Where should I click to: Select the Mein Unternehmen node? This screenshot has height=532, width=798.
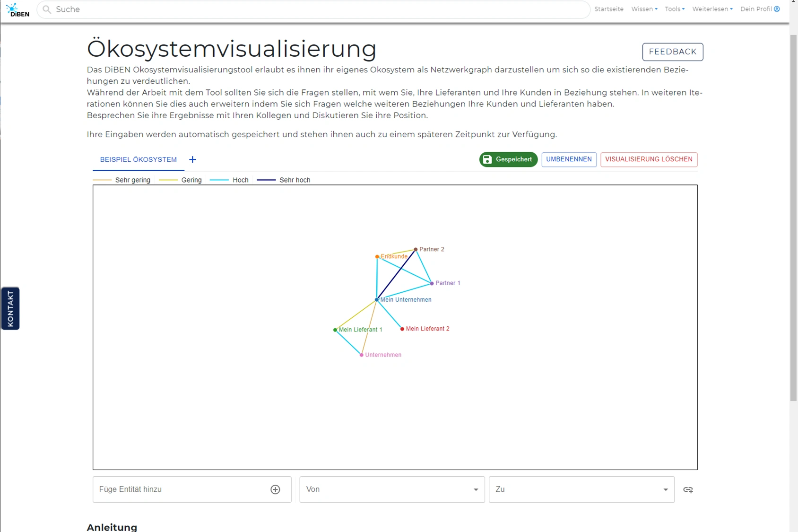tap(377, 300)
